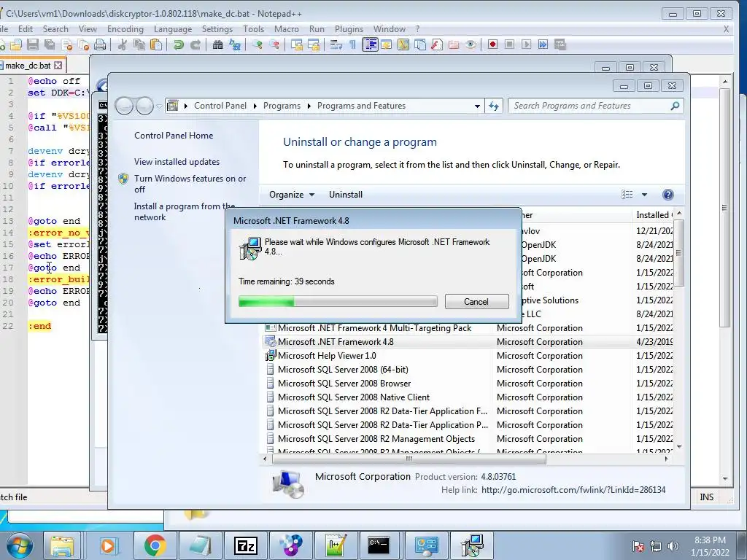The height and width of the screenshot is (560, 747).
Task: Open the Windows Start button
Action: (18, 545)
